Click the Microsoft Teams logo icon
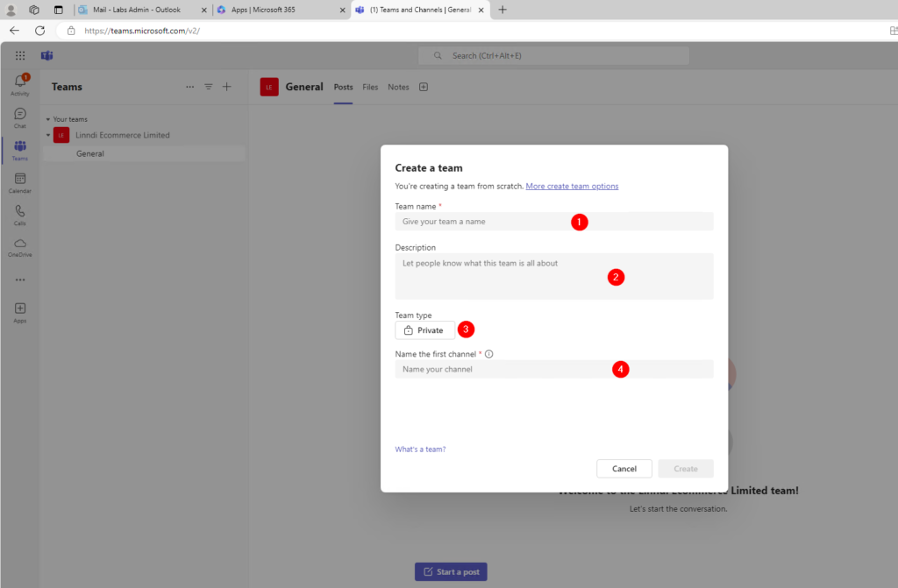This screenshot has height=588, width=898. (47, 55)
